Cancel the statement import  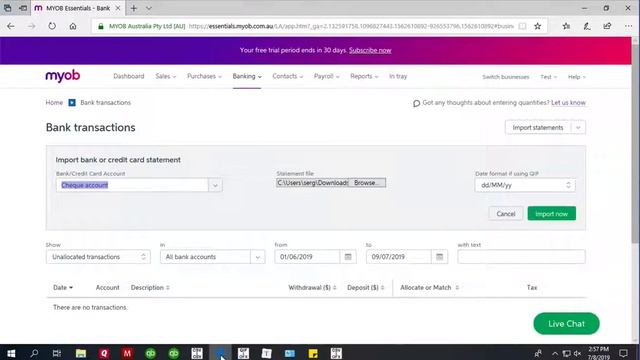[506, 213]
